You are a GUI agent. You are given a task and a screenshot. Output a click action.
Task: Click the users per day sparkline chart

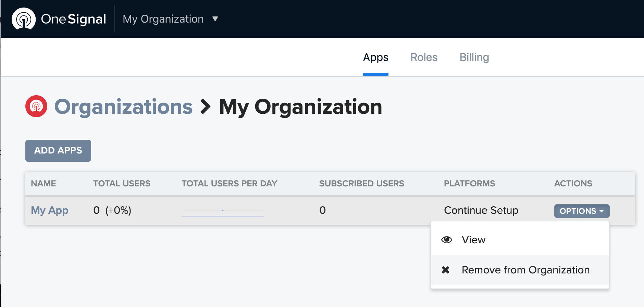tap(223, 211)
